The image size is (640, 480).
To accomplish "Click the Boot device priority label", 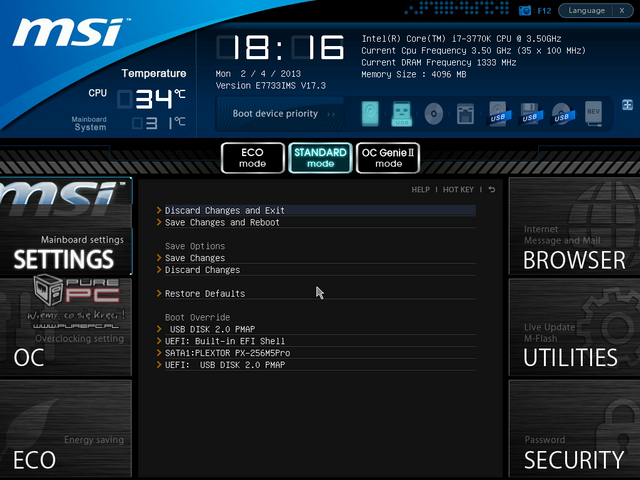I will 275,113.
